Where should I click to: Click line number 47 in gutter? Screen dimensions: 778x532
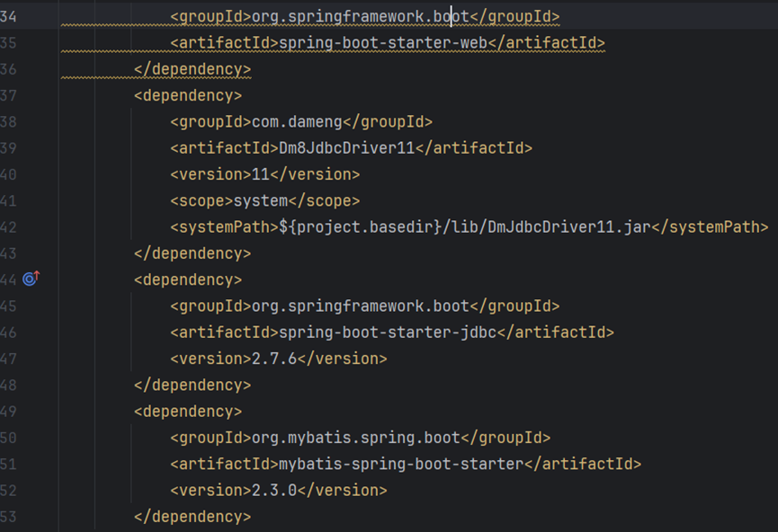(8, 359)
